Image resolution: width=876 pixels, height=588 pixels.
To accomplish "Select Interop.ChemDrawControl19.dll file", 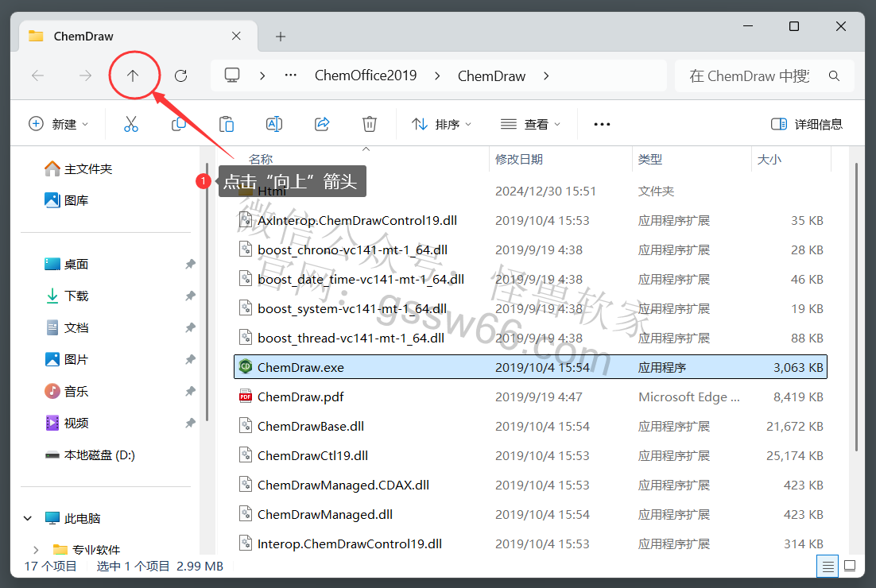I will 530,544.
